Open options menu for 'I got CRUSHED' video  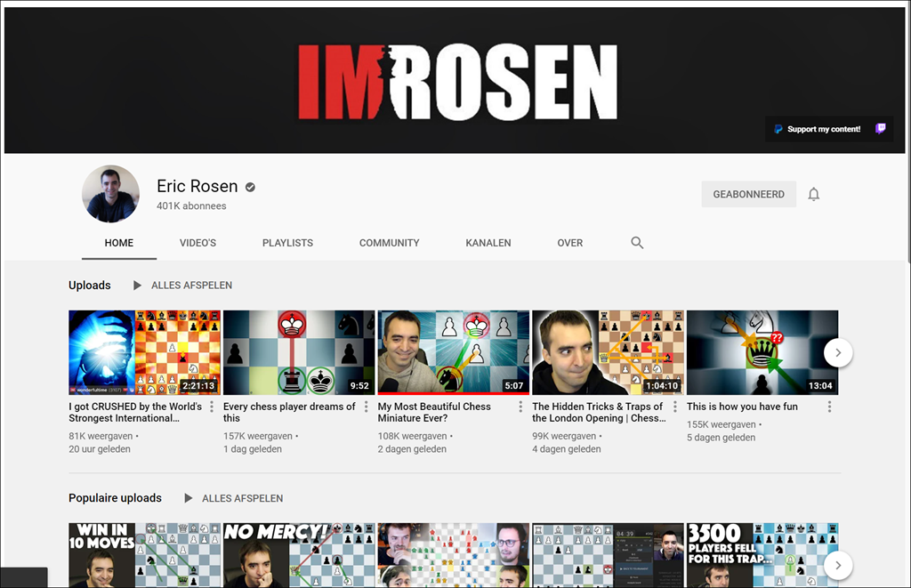pos(212,407)
